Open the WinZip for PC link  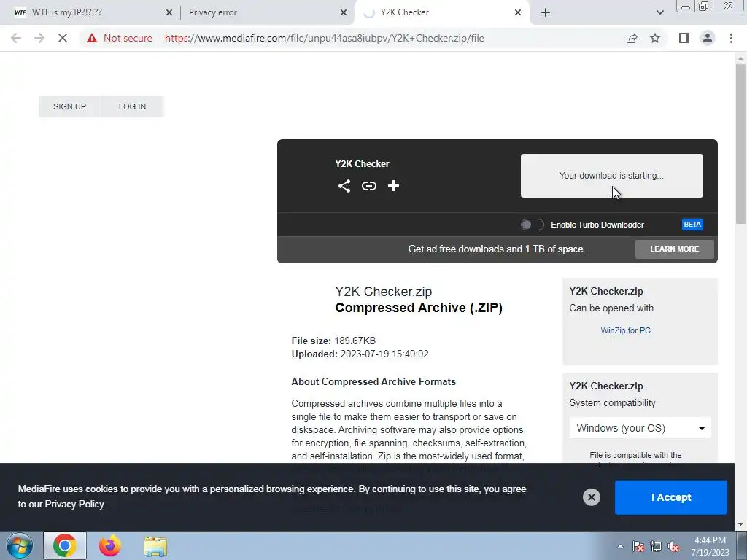pos(625,330)
